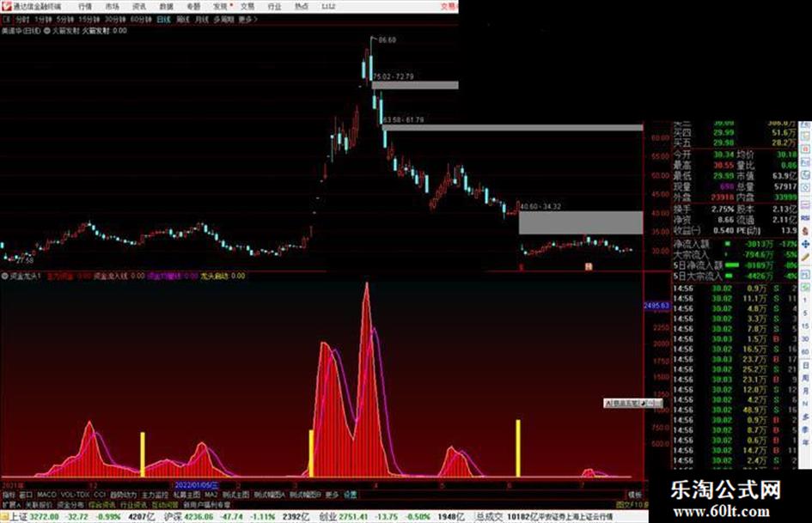812x523 pixels.
Task: Select the MACD indicator tab
Action: click(x=46, y=495)
